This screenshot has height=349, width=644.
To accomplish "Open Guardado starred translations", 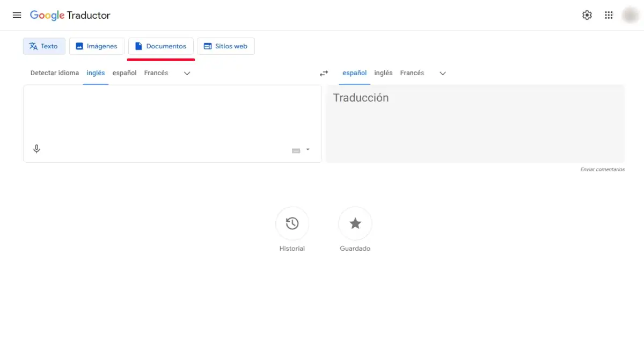I will pyautogui.click(x=355, y=223).
